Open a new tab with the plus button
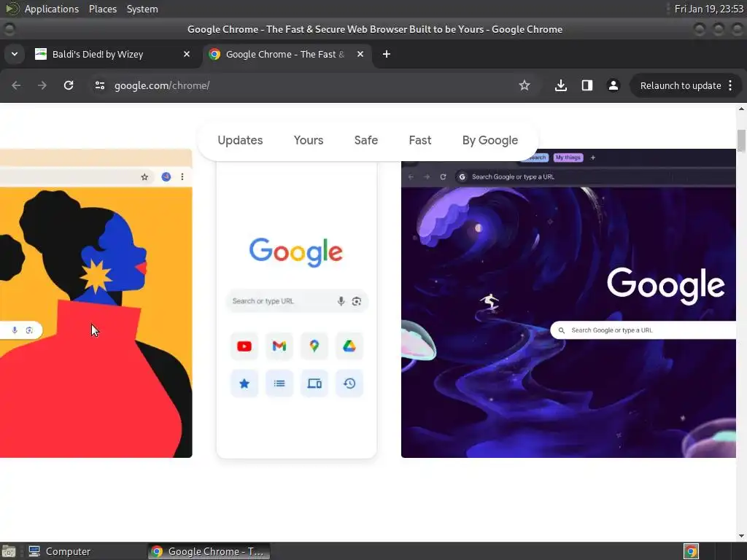 pos(387,54)
